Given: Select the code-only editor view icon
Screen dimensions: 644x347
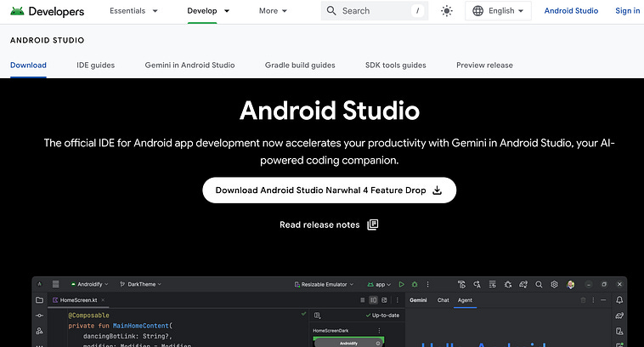Looking at the screenshot, I should pos(362,300).
